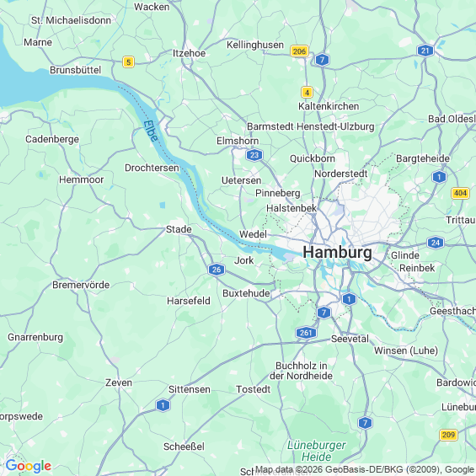Click the yellow 206 road shield
The image size is (476, 476).
(299, 51)
